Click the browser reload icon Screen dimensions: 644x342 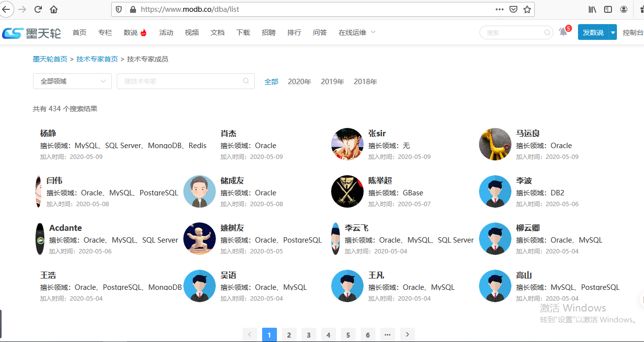click(x=38, y=9)
